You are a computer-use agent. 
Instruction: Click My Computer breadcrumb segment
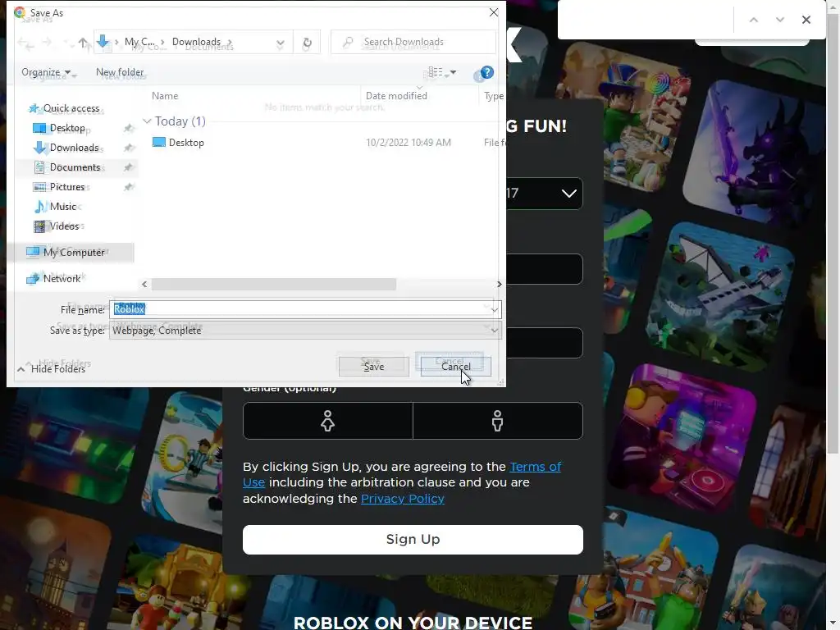[x=139, y=42]
